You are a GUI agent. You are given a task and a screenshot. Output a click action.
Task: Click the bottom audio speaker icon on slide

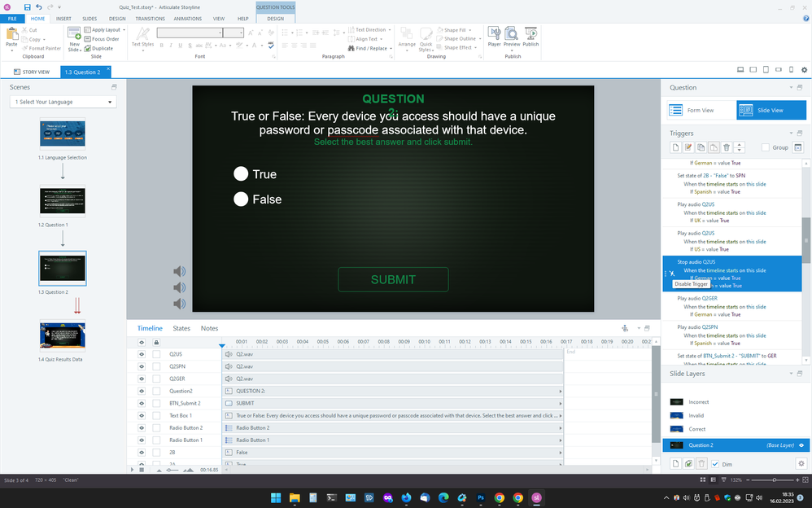click(x=179, y=304)
